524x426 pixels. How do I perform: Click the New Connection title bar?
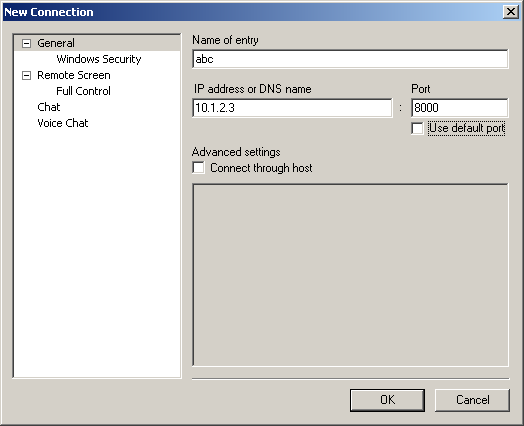252,12
